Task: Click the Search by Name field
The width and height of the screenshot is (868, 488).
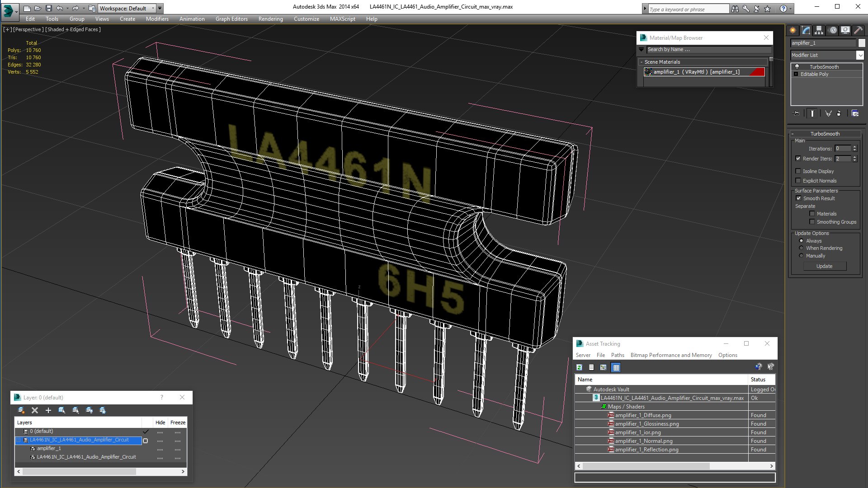Action: click(708, 50)
